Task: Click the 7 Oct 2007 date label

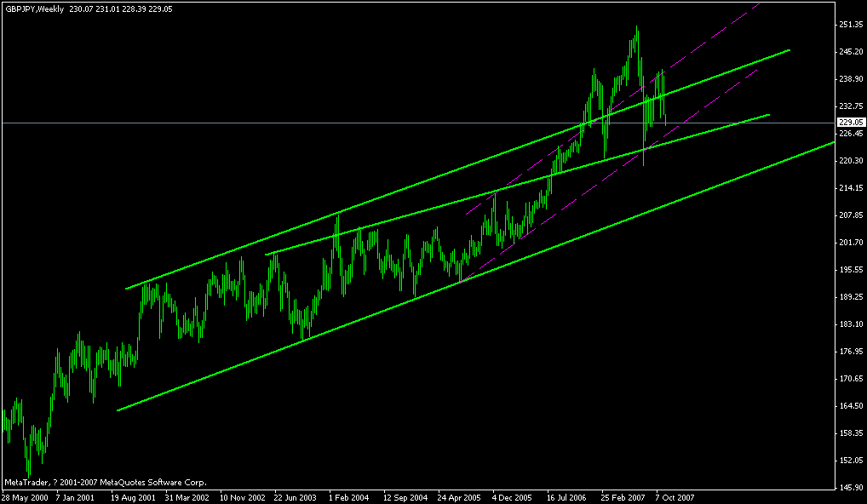Action: (675, 497)
